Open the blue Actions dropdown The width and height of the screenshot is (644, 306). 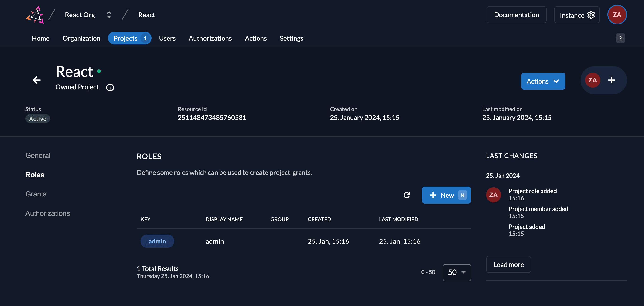pos(543,81)
